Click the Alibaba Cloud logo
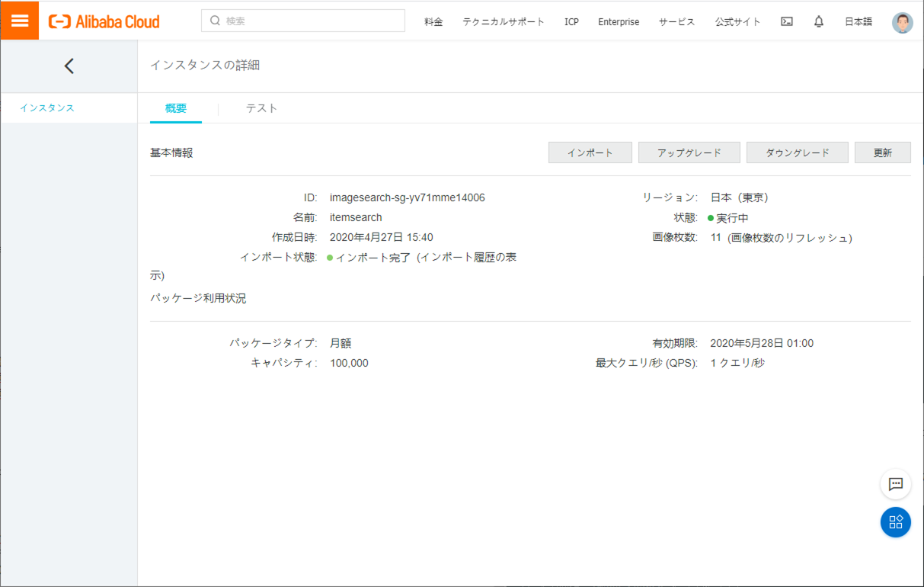The height and width of the screenshot is (587, 924). [x=104, y=21]
